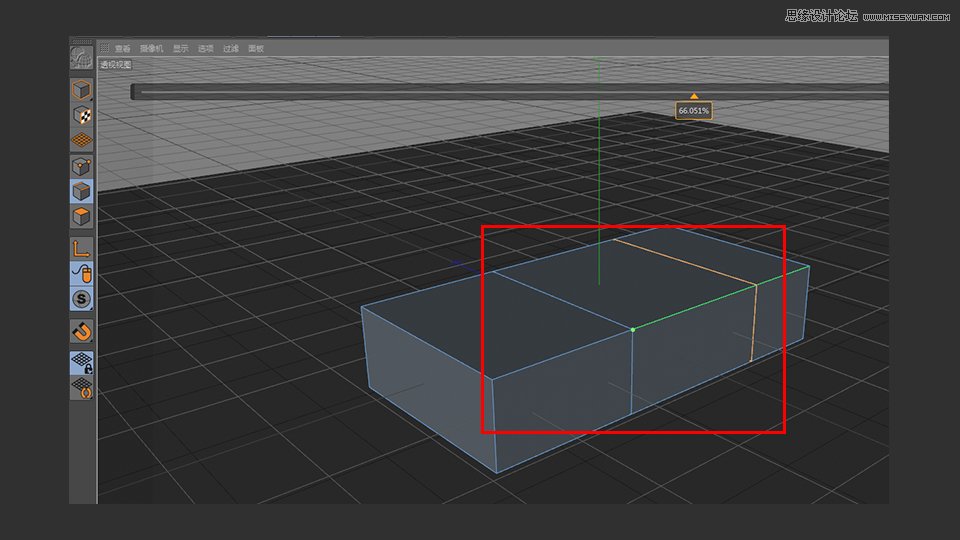Screen dimensions: 960x540
Task: Toggle the Enable Axis tool
Action: click(x=81, y=249)
